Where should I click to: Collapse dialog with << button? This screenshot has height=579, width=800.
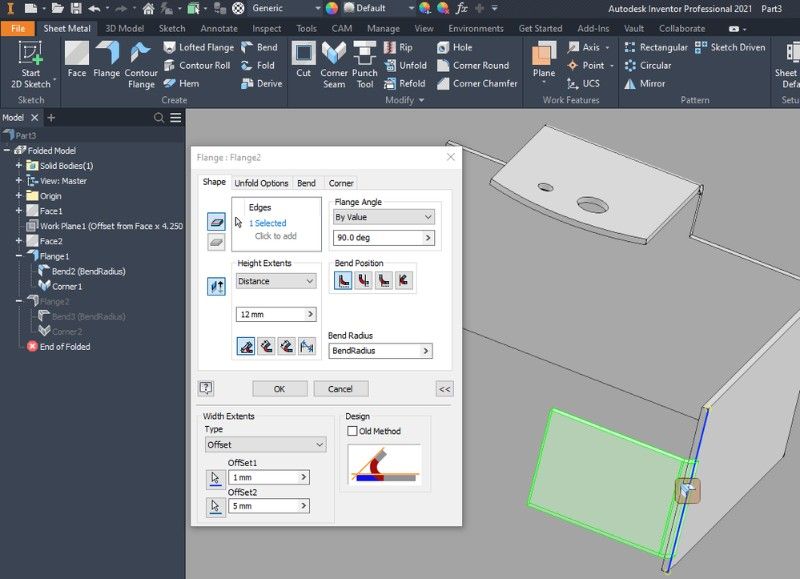click(x=444, y=389)
